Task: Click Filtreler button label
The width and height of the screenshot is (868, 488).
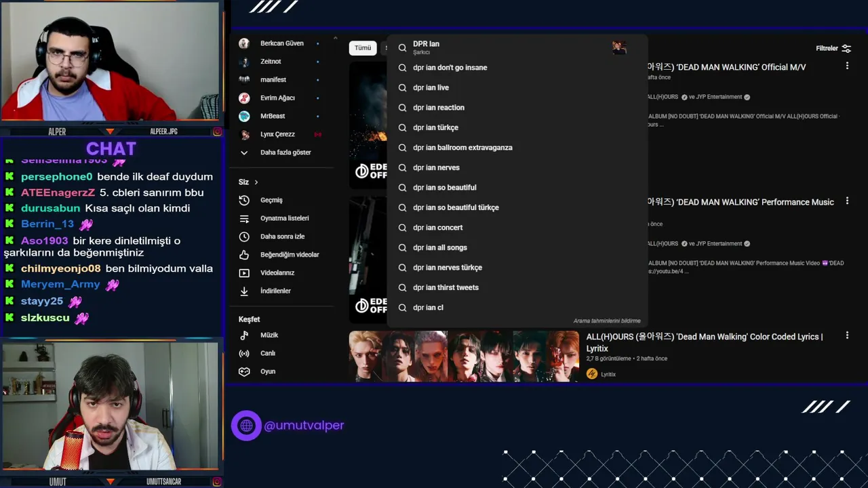Action: 827,49
